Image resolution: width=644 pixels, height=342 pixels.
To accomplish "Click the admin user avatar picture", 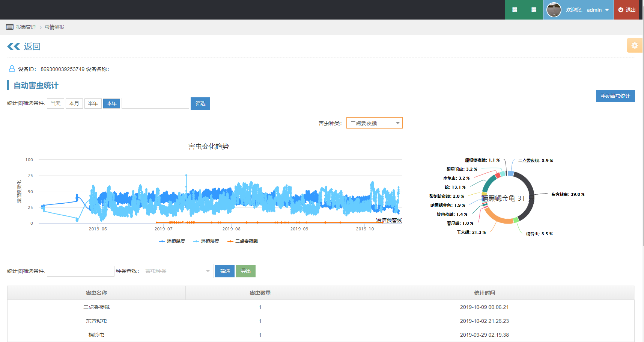I will 554,10.
